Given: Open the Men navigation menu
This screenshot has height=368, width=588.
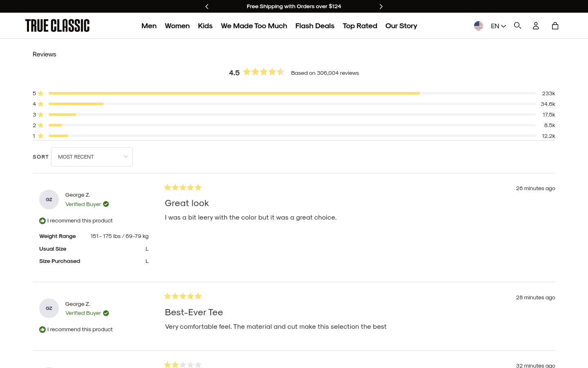Looking at the screenshot, I should 149,26.
